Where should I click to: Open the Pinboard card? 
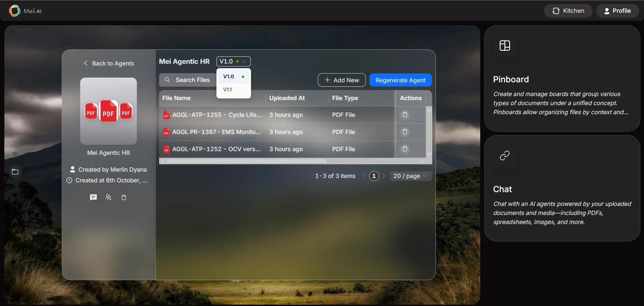click(562, 79)
